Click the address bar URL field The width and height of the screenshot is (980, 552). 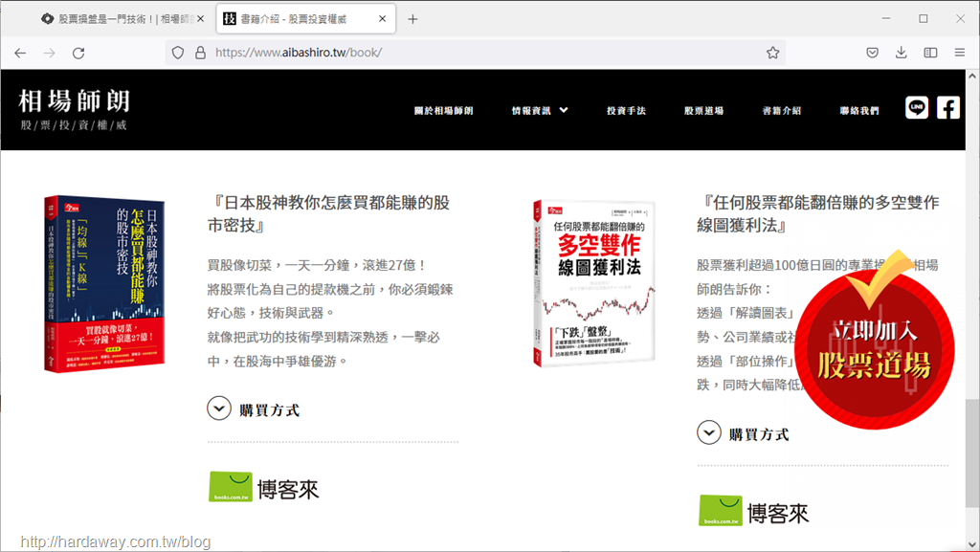tap(475, 53)
